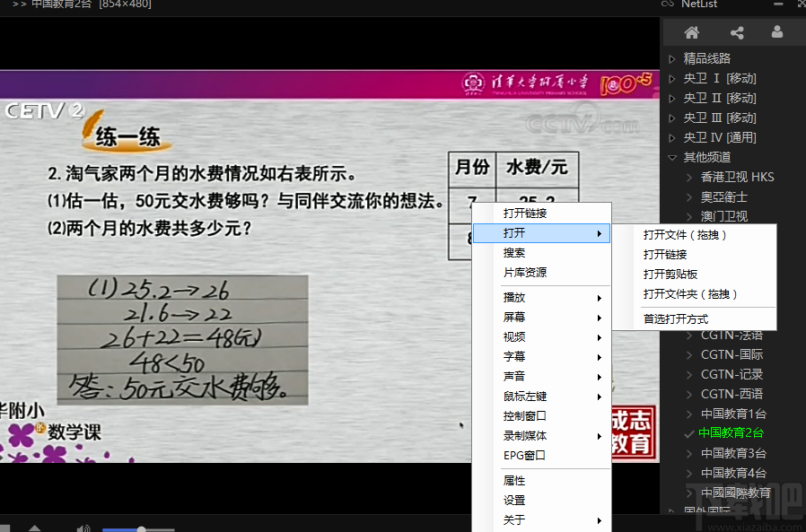This screenshot has height=532, width=806.
Task: Select the 澳门卫视 channel
Action: [x=723, y=216]
